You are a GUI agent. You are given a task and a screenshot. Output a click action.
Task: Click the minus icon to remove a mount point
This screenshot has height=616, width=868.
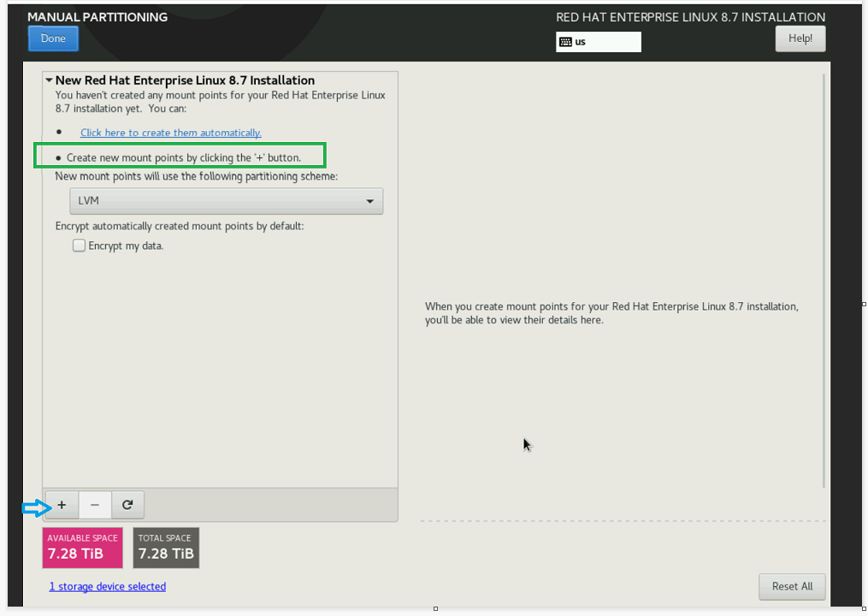coord(94,505)
